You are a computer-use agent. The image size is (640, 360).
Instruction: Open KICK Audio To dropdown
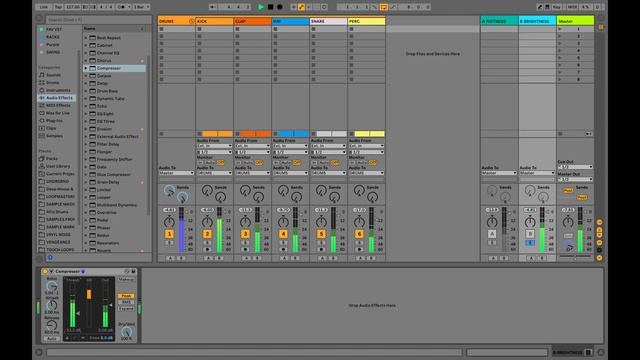(214, 173)
